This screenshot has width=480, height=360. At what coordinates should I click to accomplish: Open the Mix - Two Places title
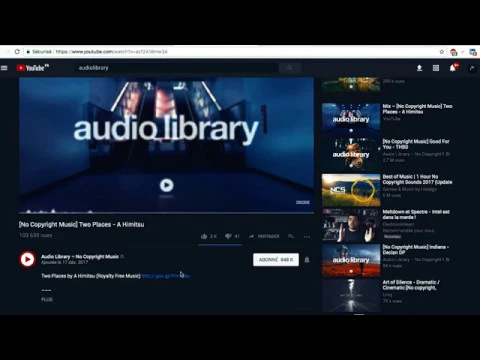[x=417, y=109]
